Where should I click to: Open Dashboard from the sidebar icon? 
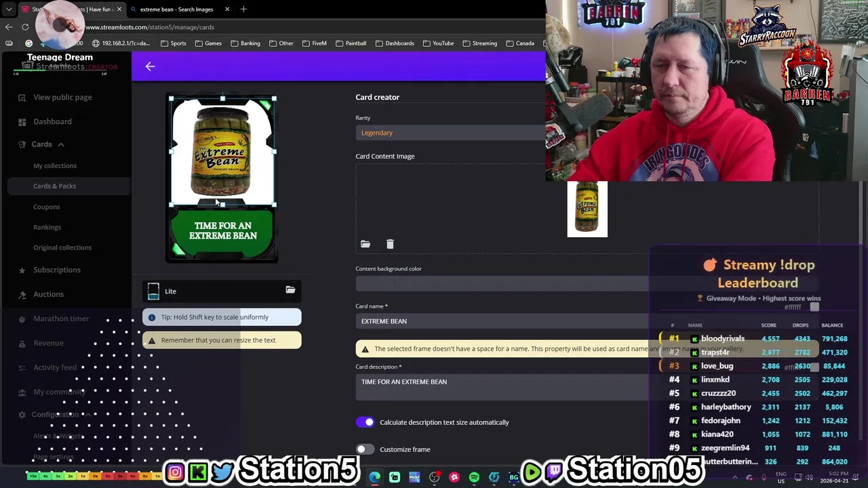point(22,122)
